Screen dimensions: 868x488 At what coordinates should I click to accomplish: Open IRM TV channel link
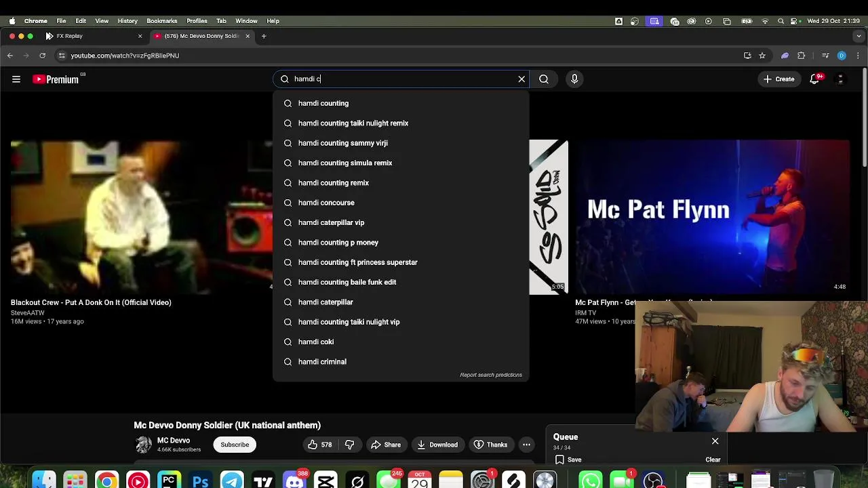(x=585, y=313)
